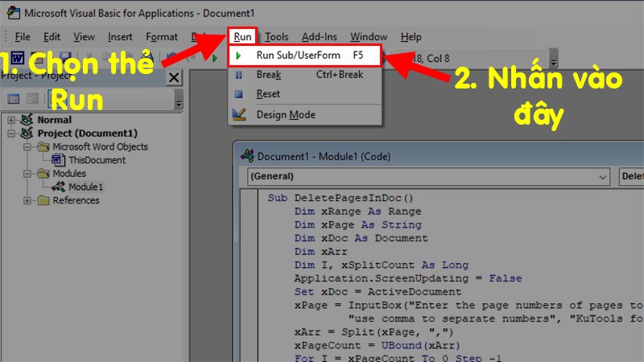Viewport: 644px width, 362px height.
Task: Open the Edit menu
Action: click(x=52, y=36)
